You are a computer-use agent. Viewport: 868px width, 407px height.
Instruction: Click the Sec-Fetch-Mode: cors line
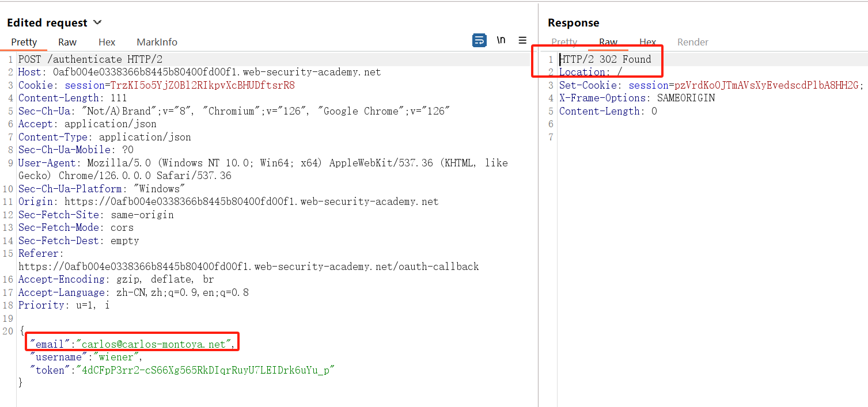pyautogui.click(x=75, y=227)
